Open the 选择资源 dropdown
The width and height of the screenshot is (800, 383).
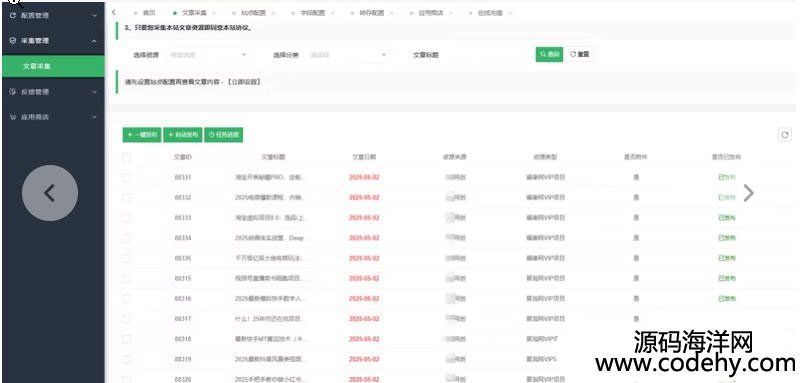coord(208,55)
